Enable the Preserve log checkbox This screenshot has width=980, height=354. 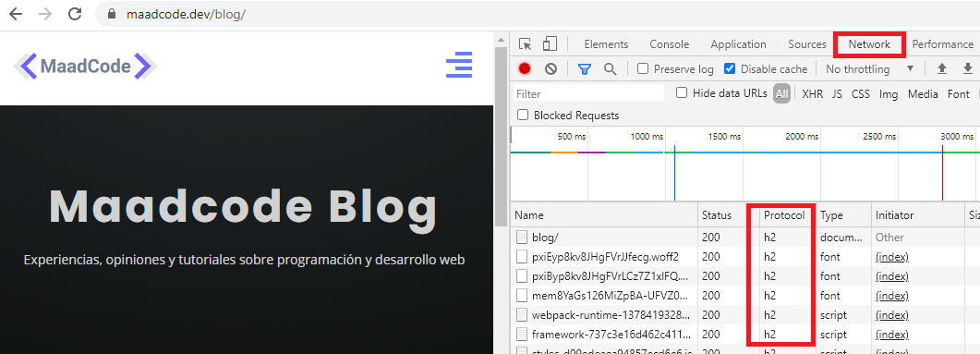coord(643,68)
